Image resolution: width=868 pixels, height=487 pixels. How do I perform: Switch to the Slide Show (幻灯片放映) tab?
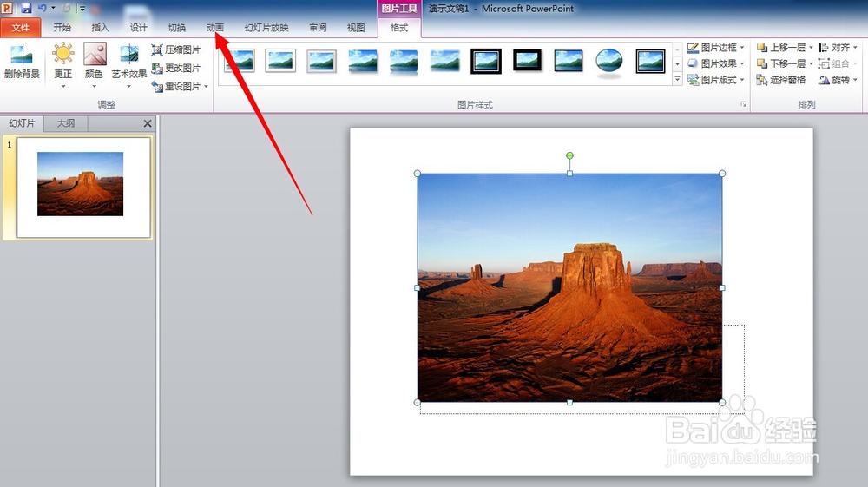point(266,28)
